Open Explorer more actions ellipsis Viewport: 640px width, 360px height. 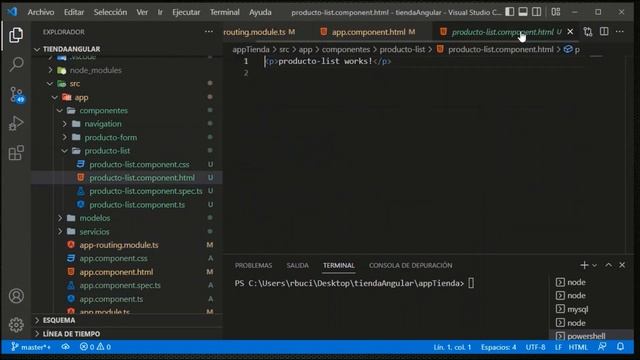point(209,32)
